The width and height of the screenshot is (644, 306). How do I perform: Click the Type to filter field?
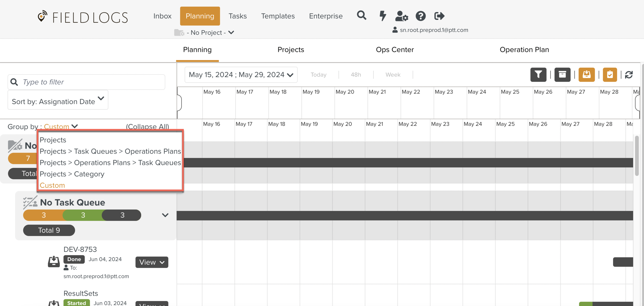[86, 82]
